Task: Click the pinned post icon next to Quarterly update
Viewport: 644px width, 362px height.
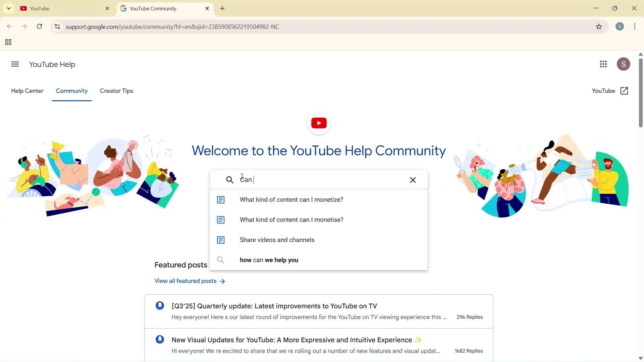Action: [160, 305]
